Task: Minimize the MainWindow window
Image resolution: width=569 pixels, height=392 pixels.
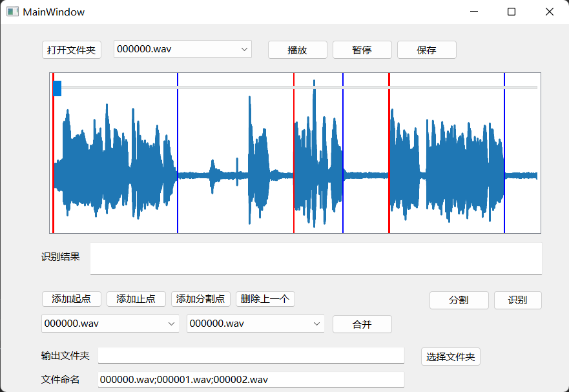Action: click(474, 12)
